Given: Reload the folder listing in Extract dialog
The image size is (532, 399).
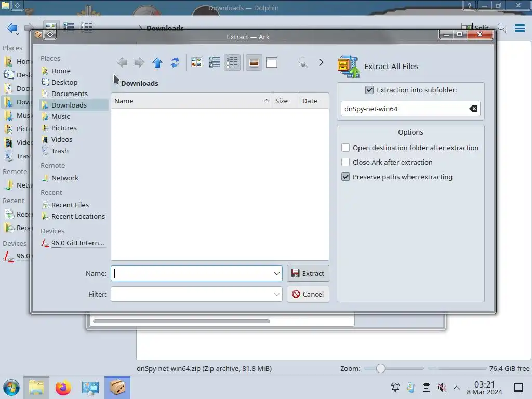Looking at the screenshot, I should click(175, 62).
